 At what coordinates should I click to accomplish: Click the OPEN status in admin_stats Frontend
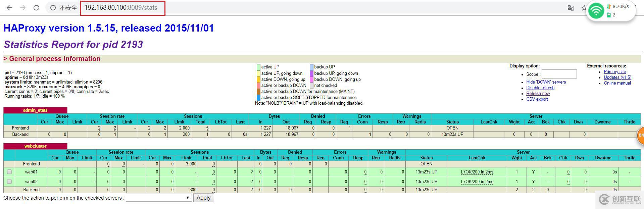pyautogui.click(x=452, y=128)
